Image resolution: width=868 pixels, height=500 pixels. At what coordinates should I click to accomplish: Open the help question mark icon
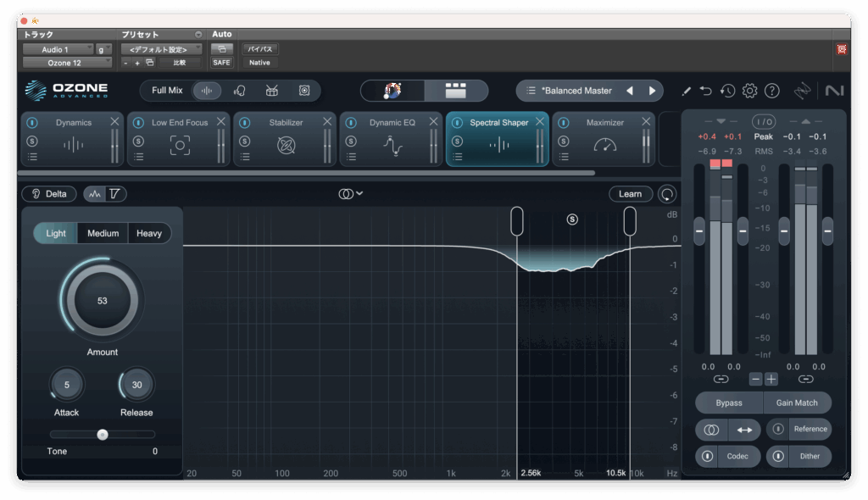pyautogui.click(x=771, y=91)
